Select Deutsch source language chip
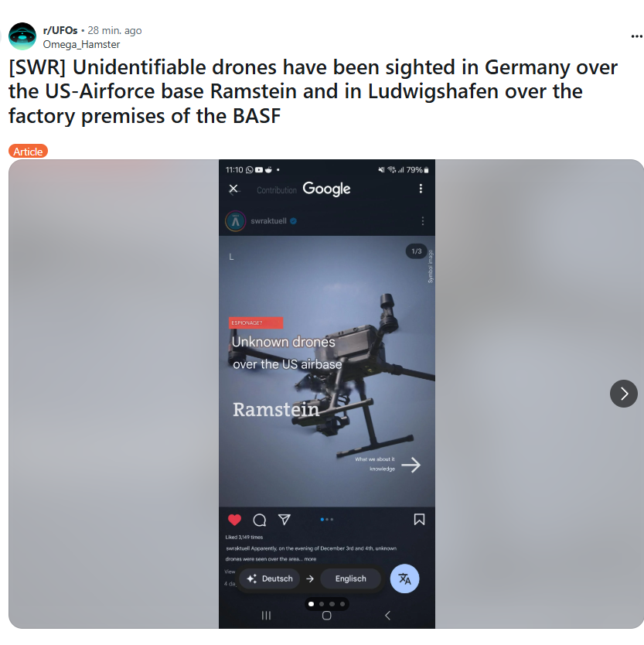This screenshot has height=645, width=644. click(270, 578)
